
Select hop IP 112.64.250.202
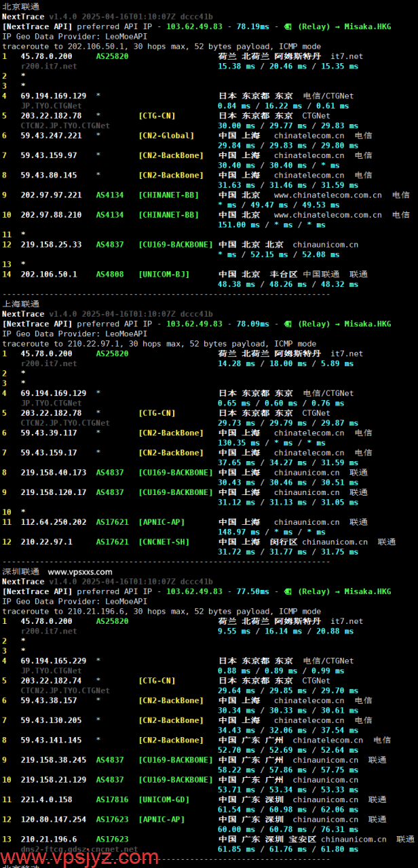[54, 522]
